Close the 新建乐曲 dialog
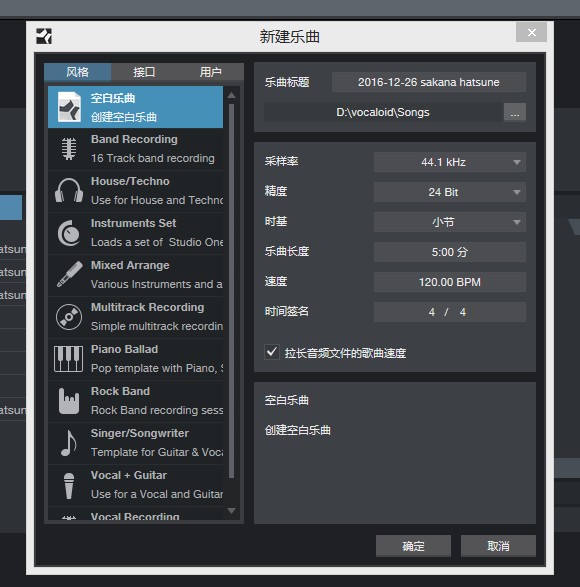The height and width of the screenshot is (587, 580). pyautogui.click(x=531, y=32)
